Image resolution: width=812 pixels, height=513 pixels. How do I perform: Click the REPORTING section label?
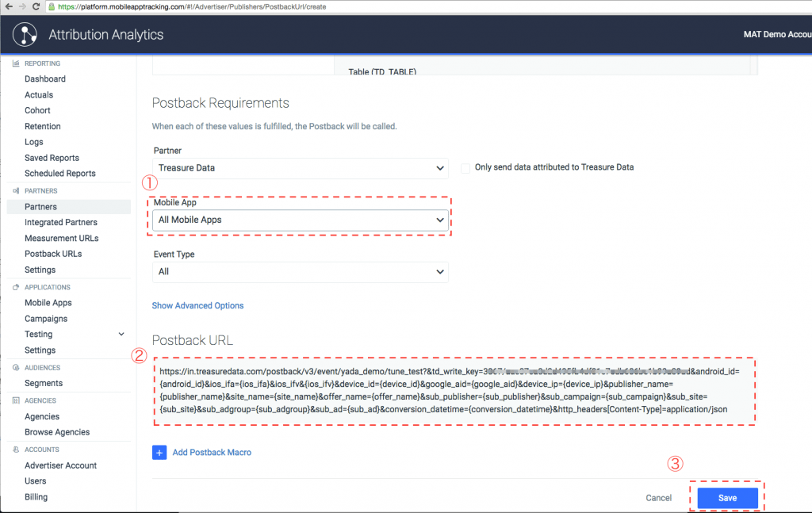point(43,63)
